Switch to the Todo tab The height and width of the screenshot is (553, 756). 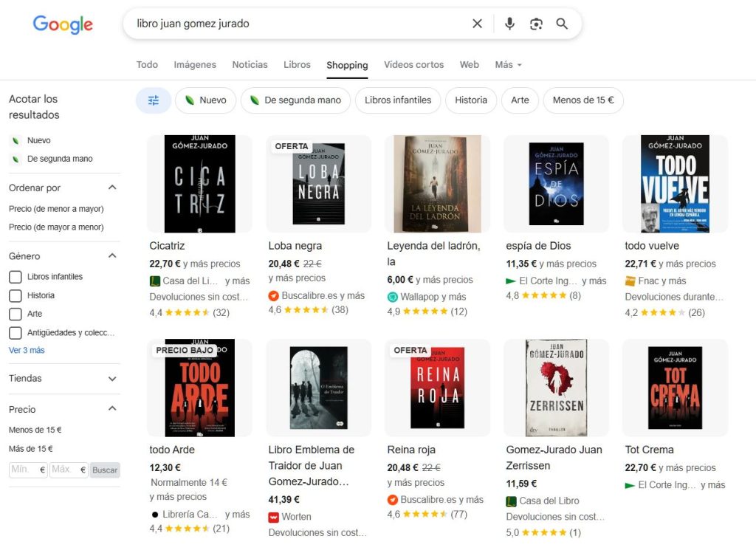(147, 65)
